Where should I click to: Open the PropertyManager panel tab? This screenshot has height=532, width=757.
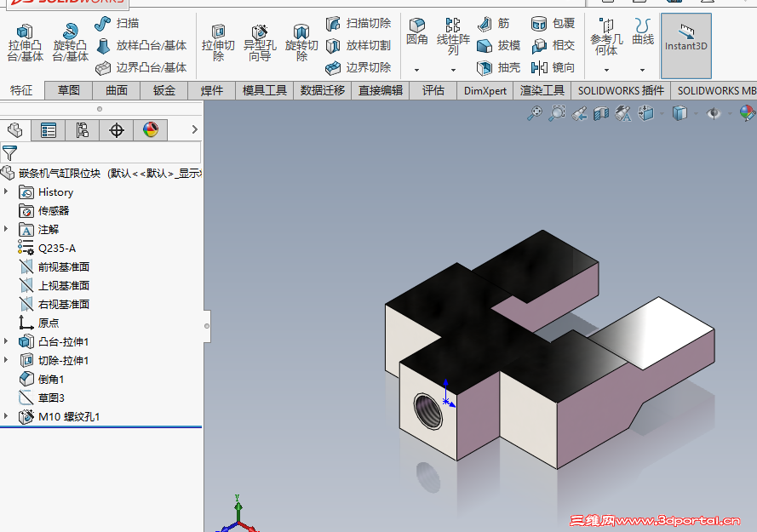(49, 130)
